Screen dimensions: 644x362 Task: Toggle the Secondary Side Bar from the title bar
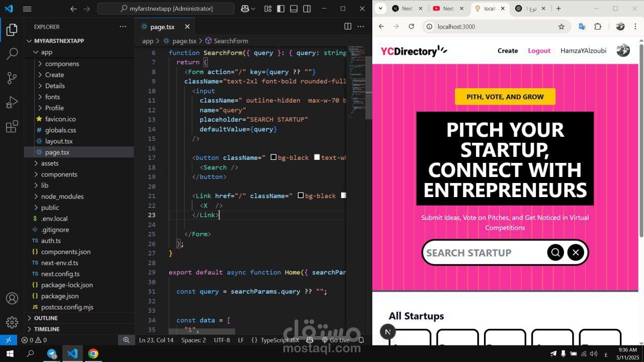(x=307, y=9)
